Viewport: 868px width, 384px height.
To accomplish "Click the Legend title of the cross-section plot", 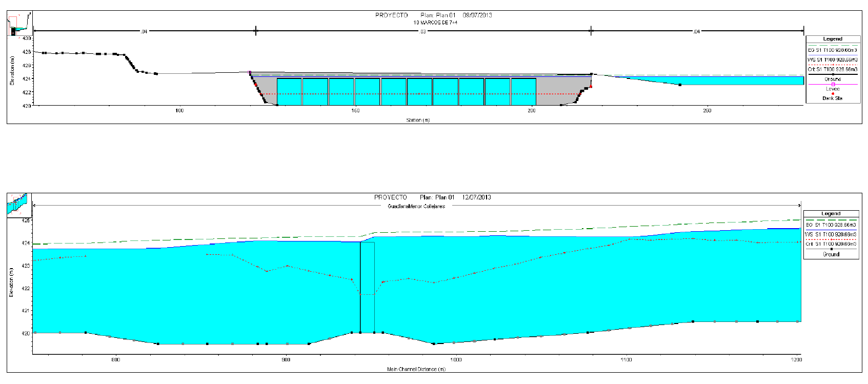I will click(x=833, y=39).
